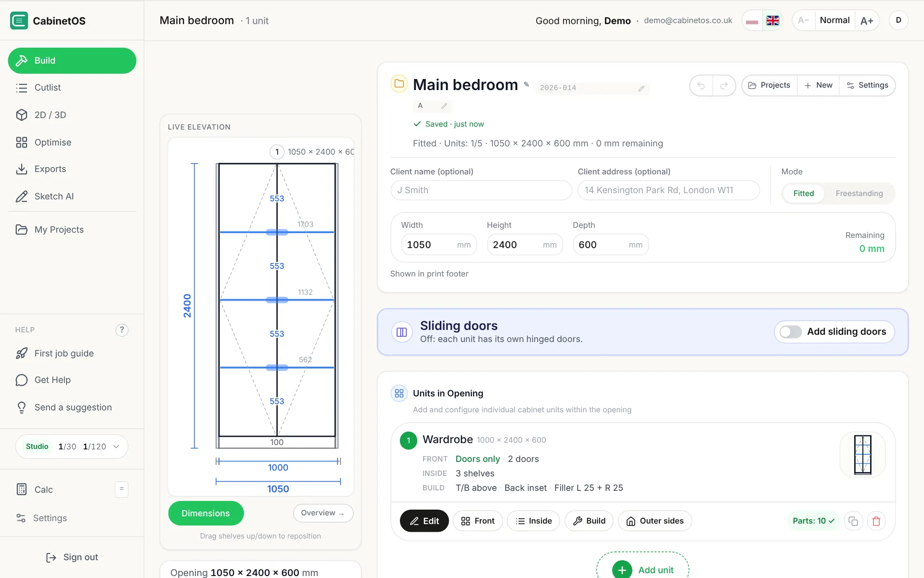This screenshot has height=578, width=924.
Task: Open Exports in the sidebar
Action: point(72,169)
